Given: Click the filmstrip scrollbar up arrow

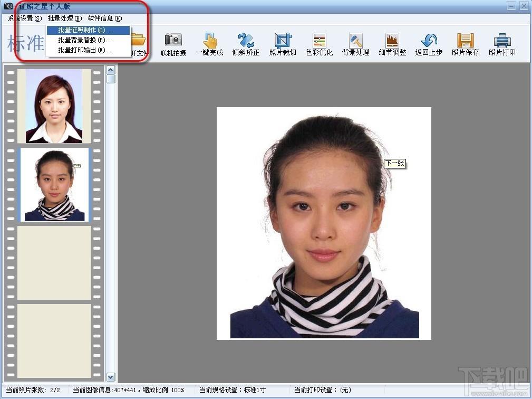Looking at the screenshot, I should tap(111, 70).
